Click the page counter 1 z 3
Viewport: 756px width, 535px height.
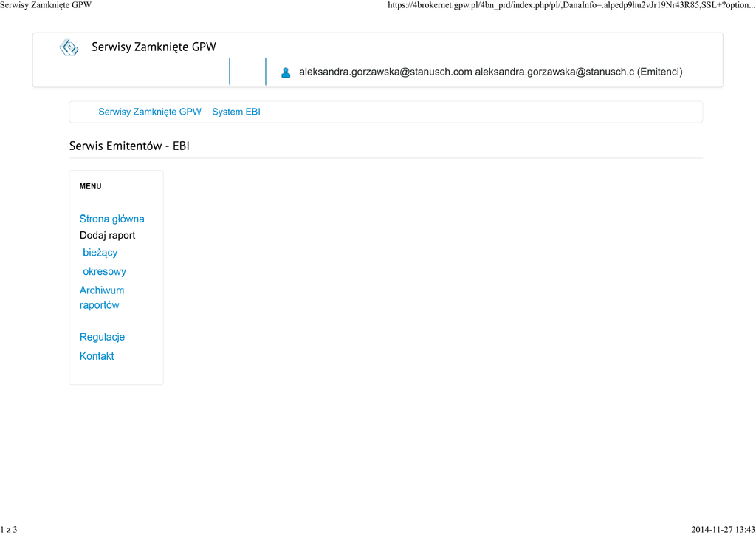[9, 529]
